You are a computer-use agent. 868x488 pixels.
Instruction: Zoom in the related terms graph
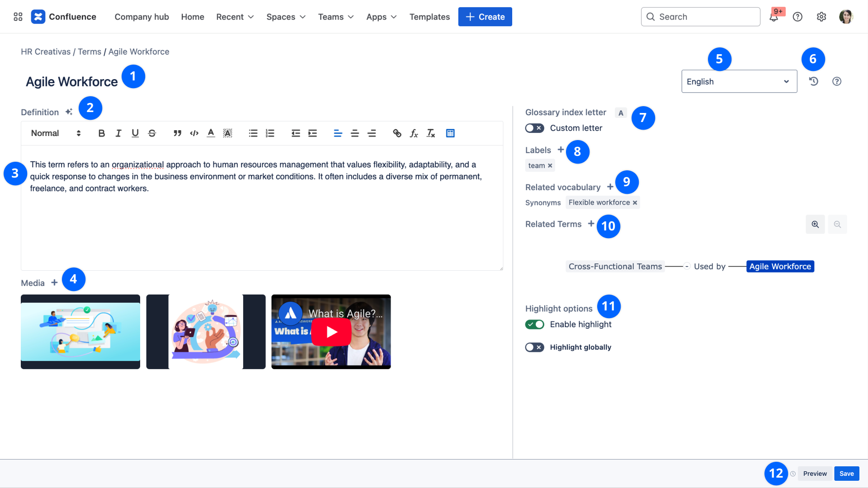tap(815, 225)
